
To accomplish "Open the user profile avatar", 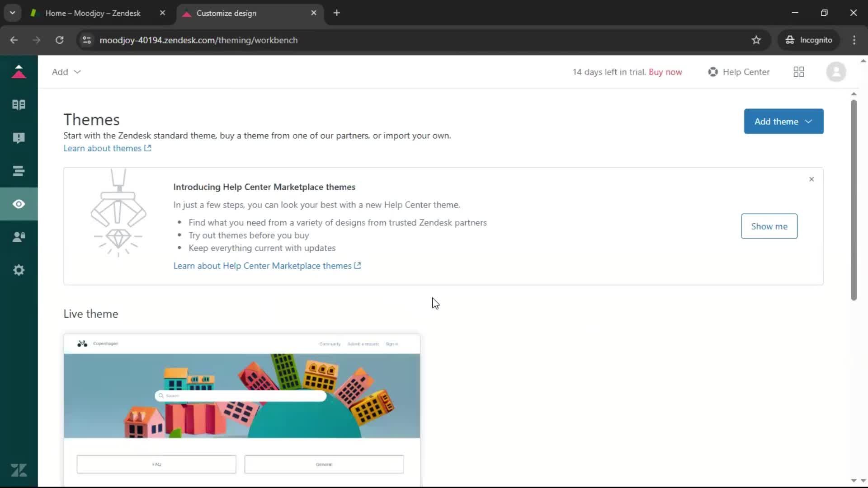I will tap(836, 72).
